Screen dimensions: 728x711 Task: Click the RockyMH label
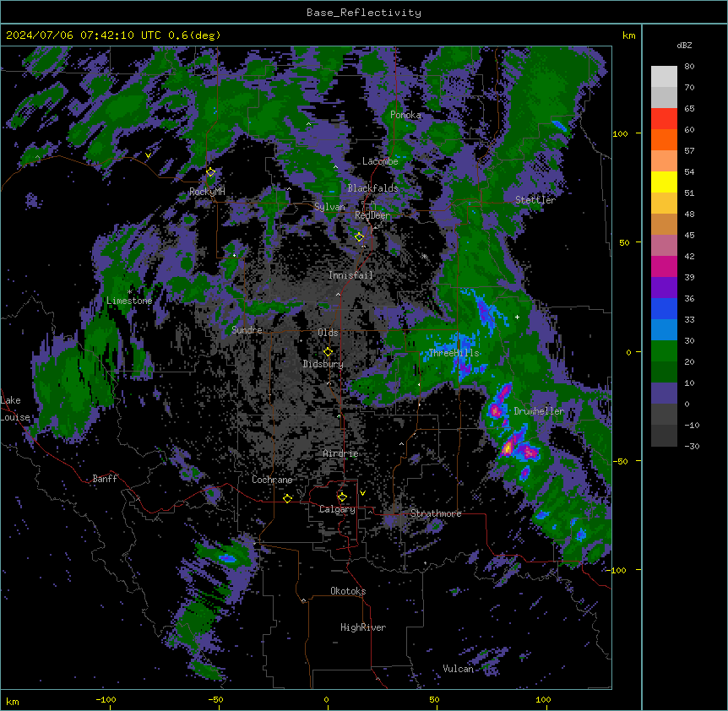(x=207, y=192)
